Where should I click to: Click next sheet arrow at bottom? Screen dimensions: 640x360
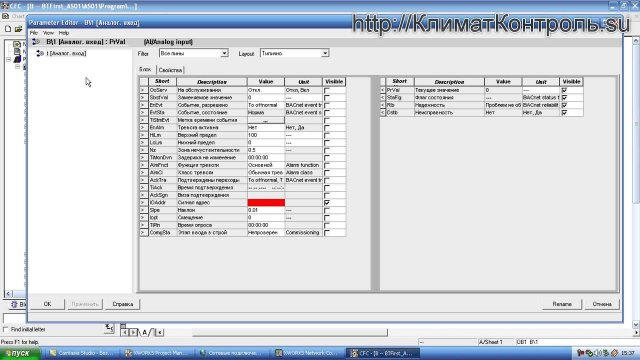[x=133, y=332]
